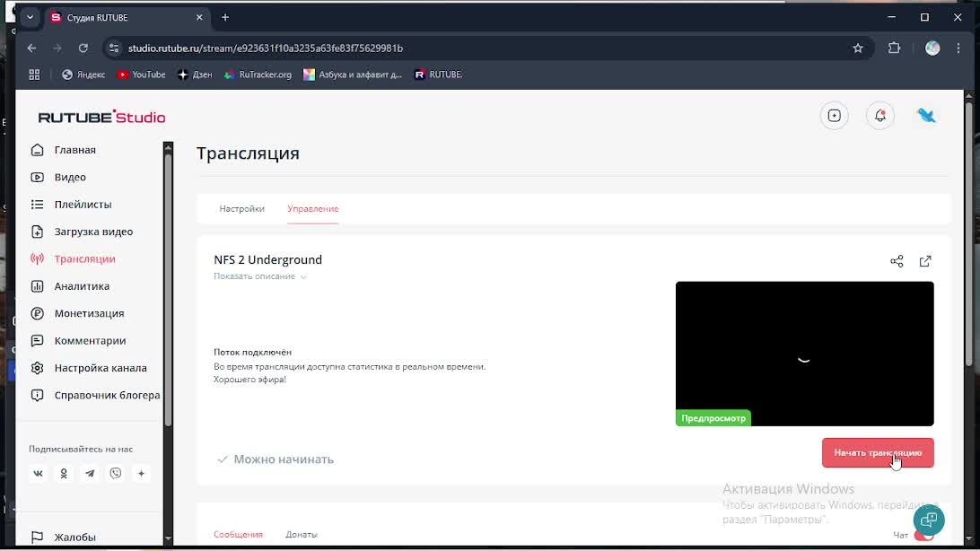Open the Яндекс bookmark

pyautogui.click(x=83, y=74)
